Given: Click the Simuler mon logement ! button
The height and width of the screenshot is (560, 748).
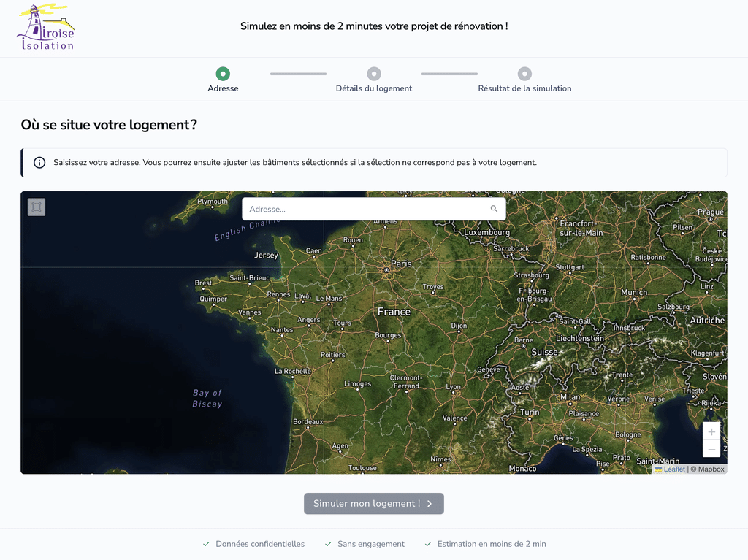Looking at the screenshot, I should coord(374,504).
